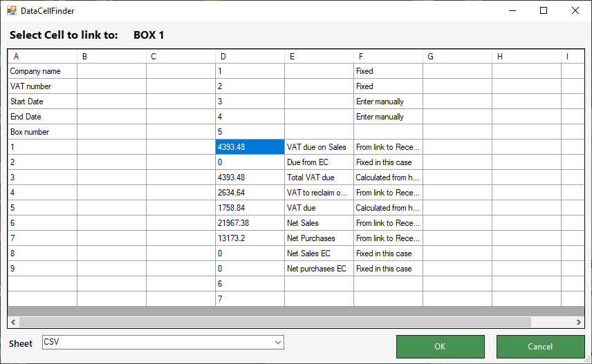Click column D cell showing 6 near bottom

[x=250, y=284]
